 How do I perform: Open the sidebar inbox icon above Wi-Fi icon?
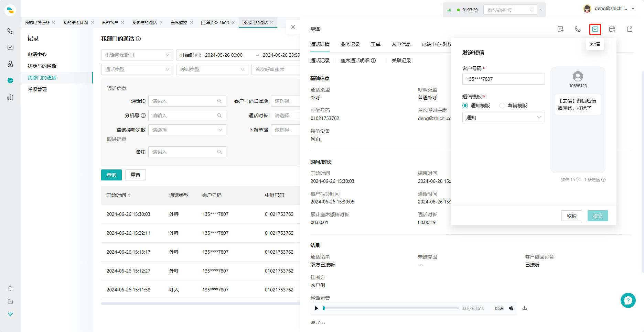pyautogui.click(x=10, y=301)
